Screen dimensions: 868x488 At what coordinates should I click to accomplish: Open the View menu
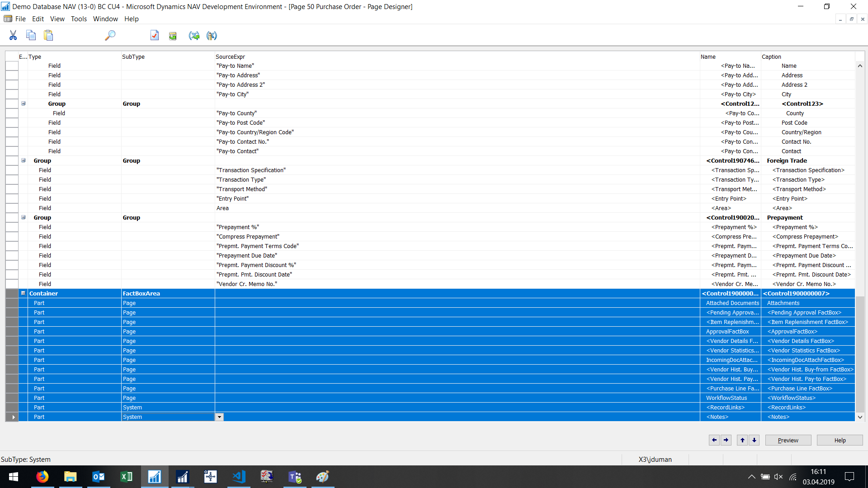click(57, 19)
